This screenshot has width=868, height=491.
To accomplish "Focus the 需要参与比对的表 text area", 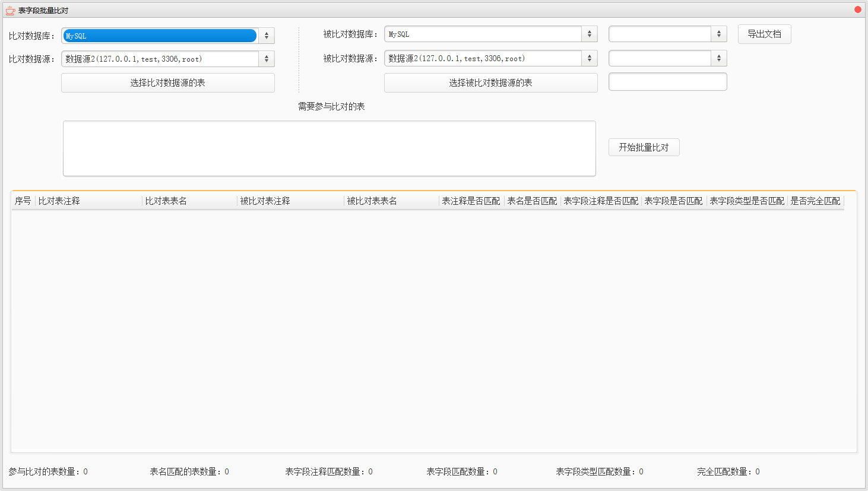I will click(x=329, y=148).
